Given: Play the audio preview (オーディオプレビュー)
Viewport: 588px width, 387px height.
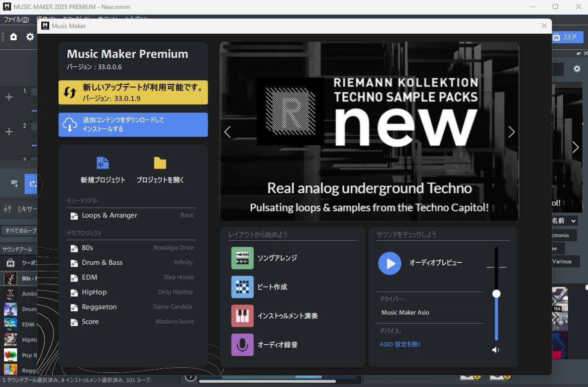Looking at the screenshot, I should pyautogui.click(x=389, y=263).
